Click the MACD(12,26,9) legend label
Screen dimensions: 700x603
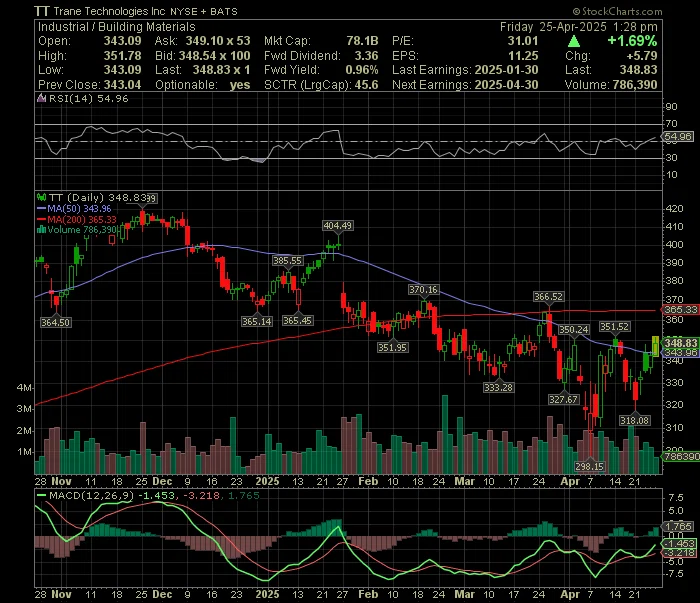92,495
